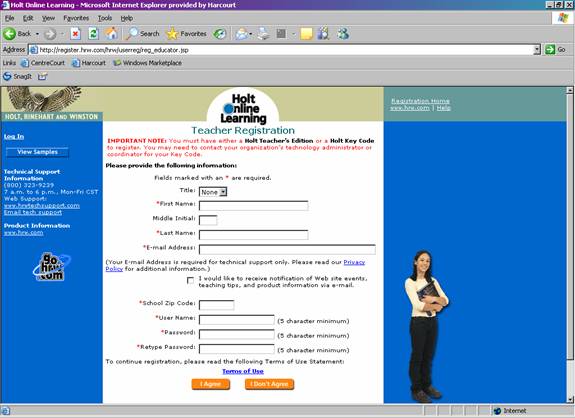
Task: Click the View Samples button
Action: coord(37,152)
